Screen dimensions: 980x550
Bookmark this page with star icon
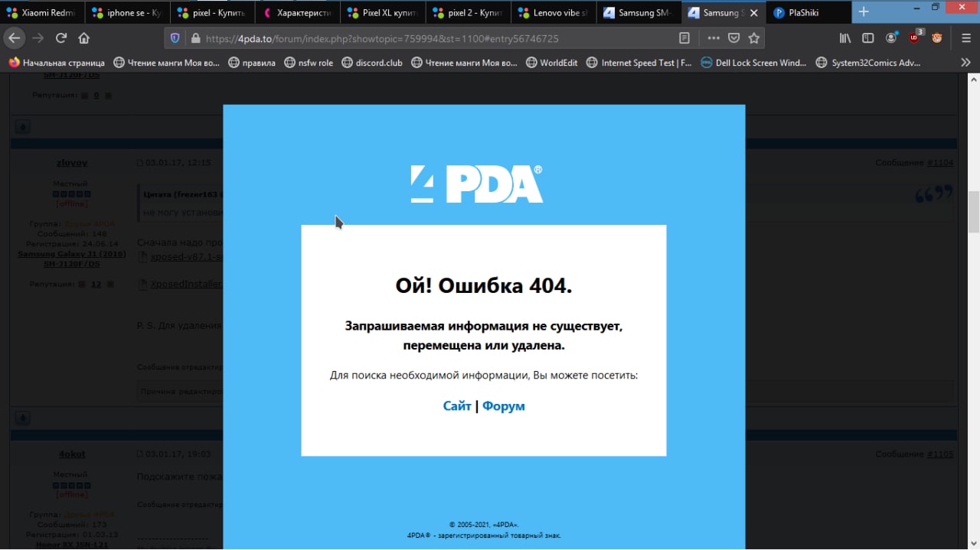754,38
